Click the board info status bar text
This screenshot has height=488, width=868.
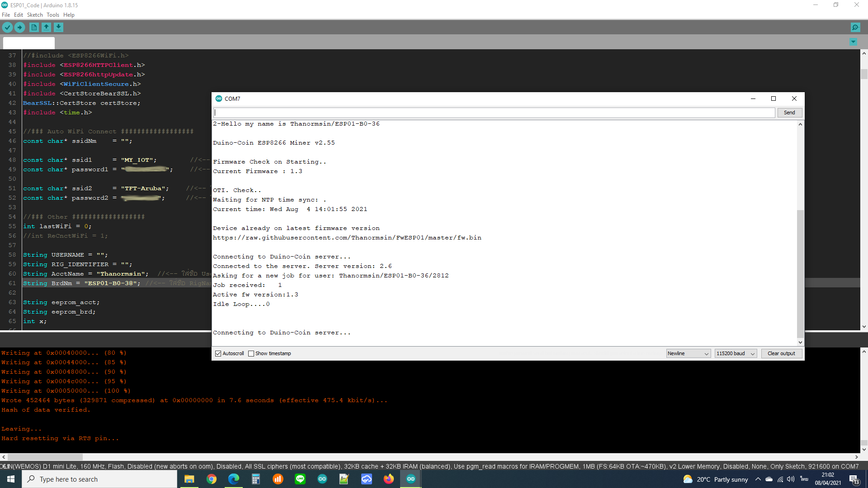pos(429,466)
